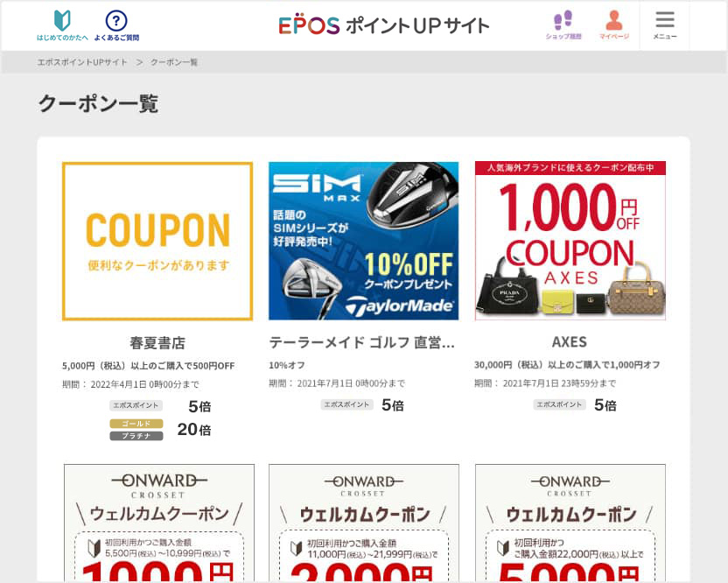The height and width of the screenshot is (583, 728).
Task: Select the AXES shop title
Action: [x=570, y=342]
